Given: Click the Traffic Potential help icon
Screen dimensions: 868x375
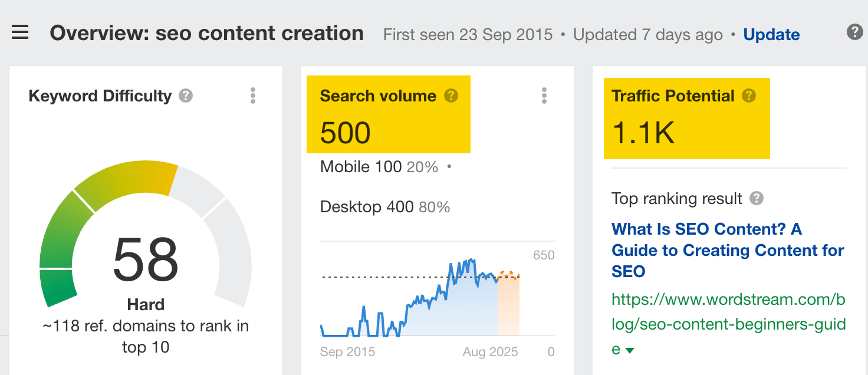Looking at the screenshot, I should point(748,96).
